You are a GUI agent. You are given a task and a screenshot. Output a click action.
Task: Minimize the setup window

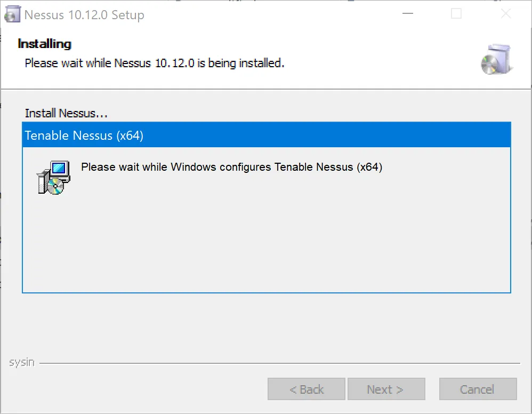(407, 13)
